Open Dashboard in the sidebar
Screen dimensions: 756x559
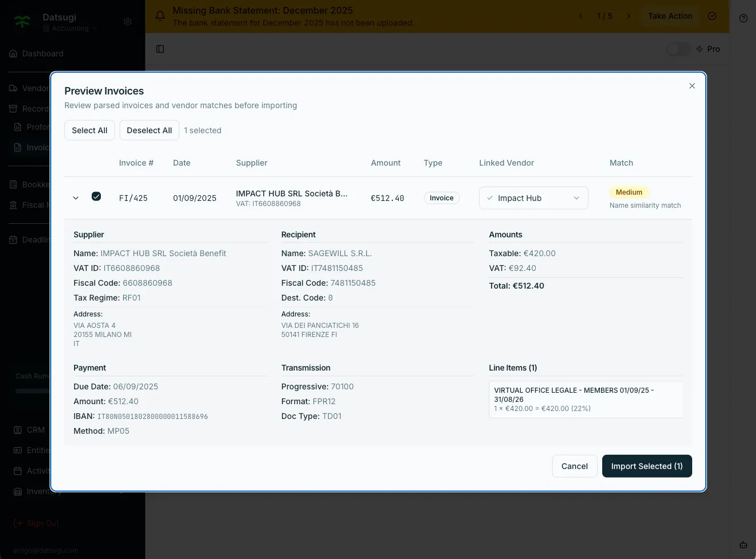click(x=42, y=54)
